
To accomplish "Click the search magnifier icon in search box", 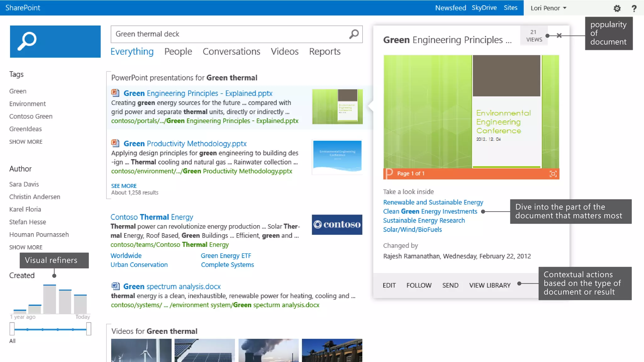I will point(354,34).
